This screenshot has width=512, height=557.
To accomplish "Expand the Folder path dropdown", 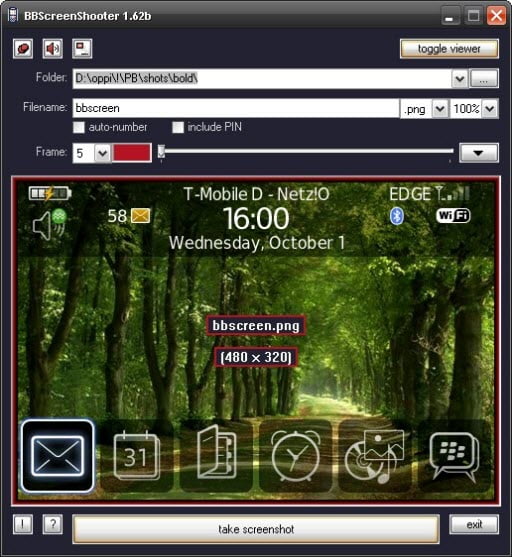I will click(460, 79).
